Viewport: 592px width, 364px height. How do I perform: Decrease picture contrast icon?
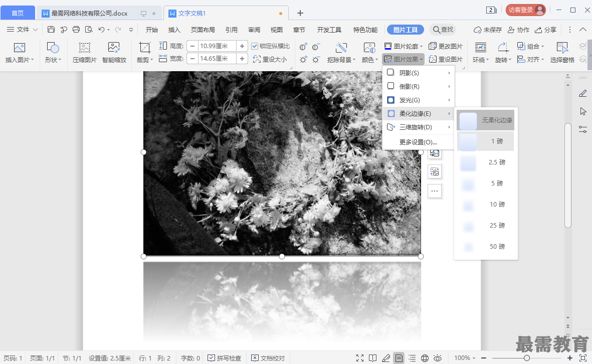316,47
